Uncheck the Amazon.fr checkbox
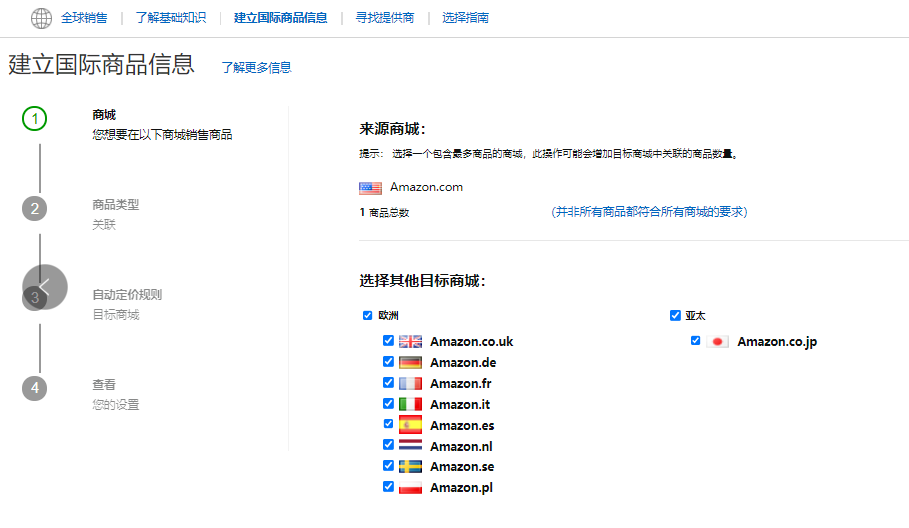The width and height of the screenshot is (909, 528). click(x=388, y=383)
